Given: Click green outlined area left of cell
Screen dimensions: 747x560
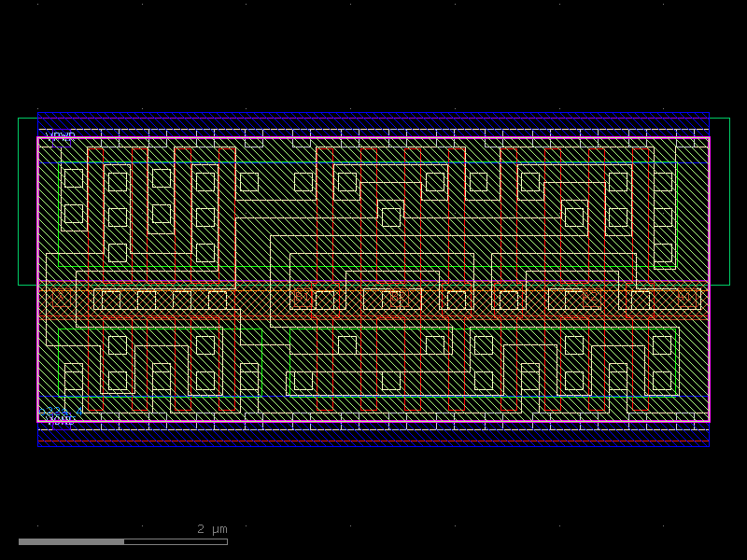Looking at the screenshot, I should (x=27, y=201).
